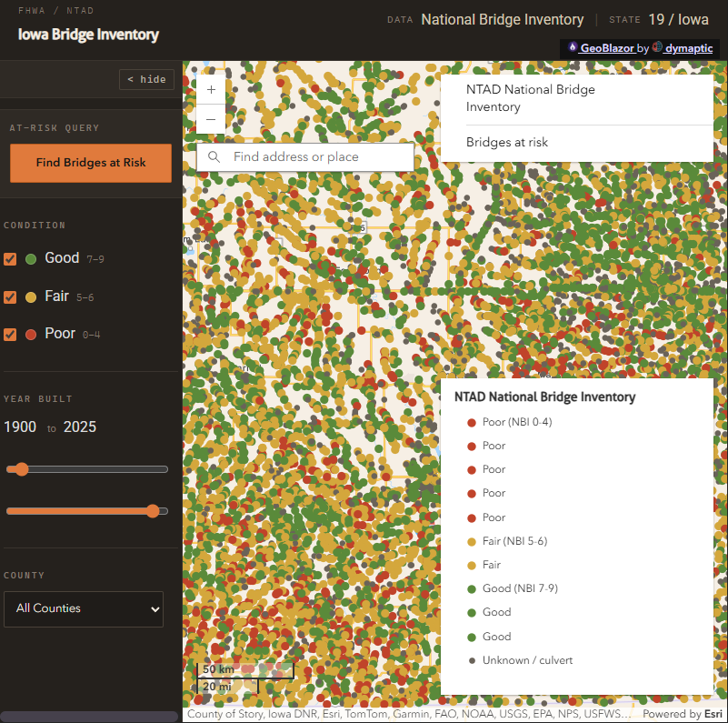This screenshot has width=728, height=723.
Task: Zoom in with the plus button
Action: (211, 90)
